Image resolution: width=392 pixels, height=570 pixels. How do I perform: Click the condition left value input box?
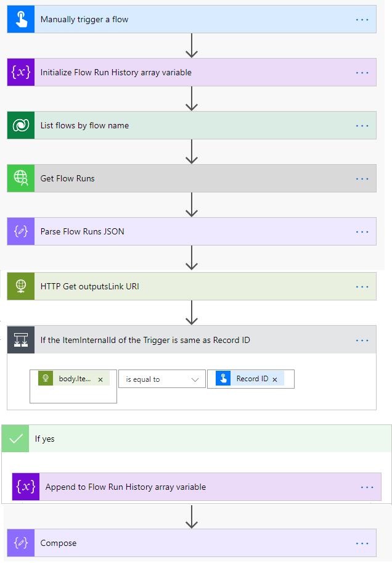(x=73, y=394)
